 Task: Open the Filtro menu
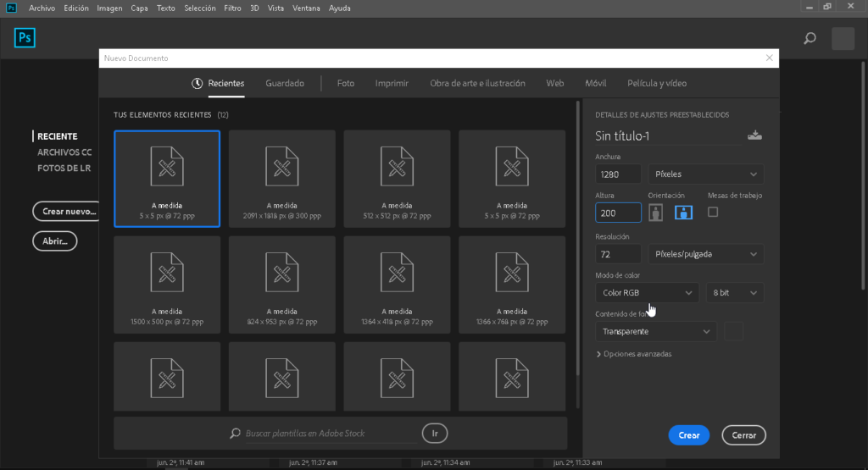click(x=232, y=8)
